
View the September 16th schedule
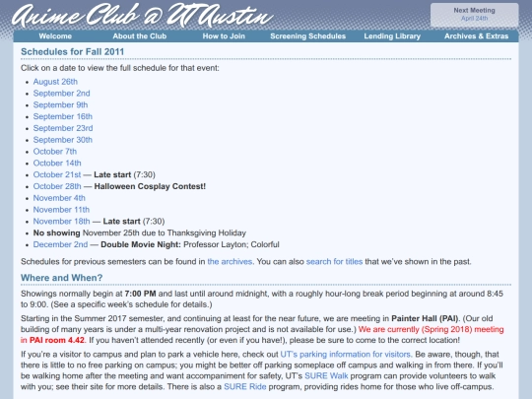pos(63,116)
